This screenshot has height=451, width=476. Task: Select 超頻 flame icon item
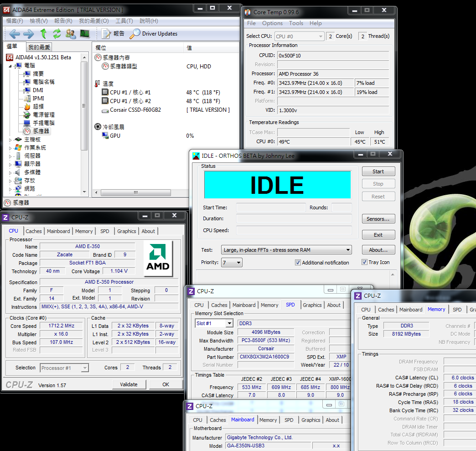27,107
